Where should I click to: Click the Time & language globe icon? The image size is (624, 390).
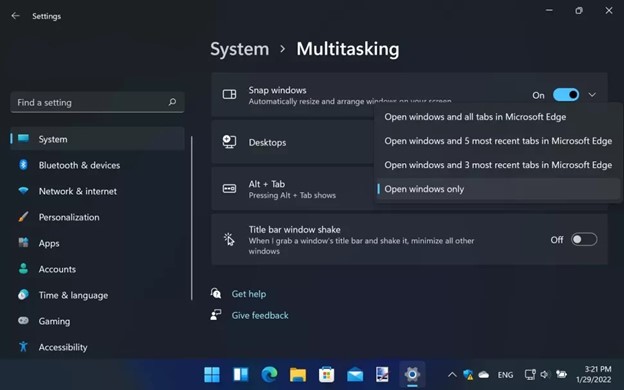tap(23, 295)
